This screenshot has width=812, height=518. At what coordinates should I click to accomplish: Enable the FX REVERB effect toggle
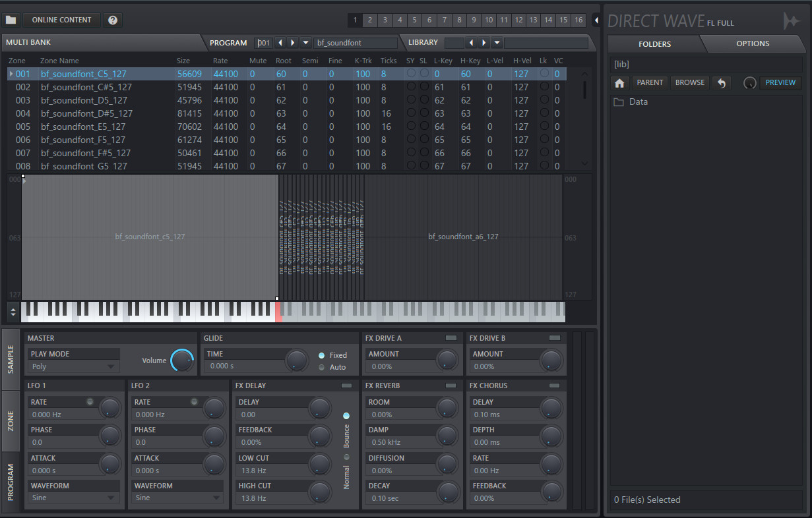pos(452,385)
